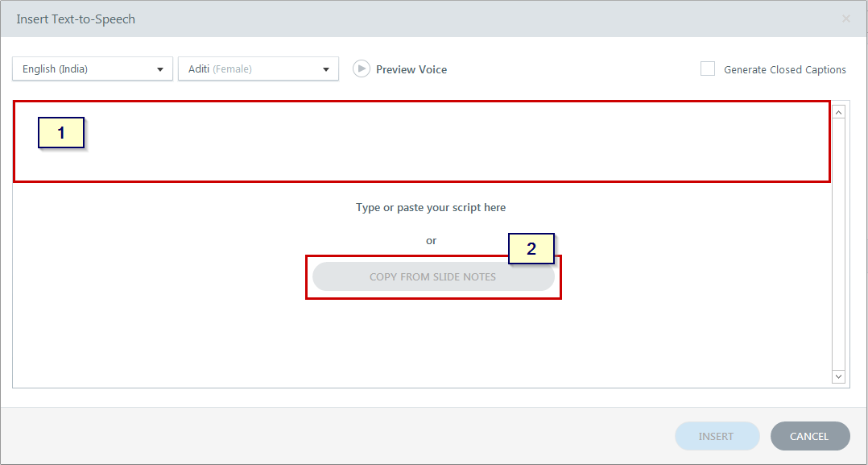The image size is (868, 465).
Task: Open the Aditi (Female) voice dropdown
Action: pyautogui.click(x=258, y=69)
